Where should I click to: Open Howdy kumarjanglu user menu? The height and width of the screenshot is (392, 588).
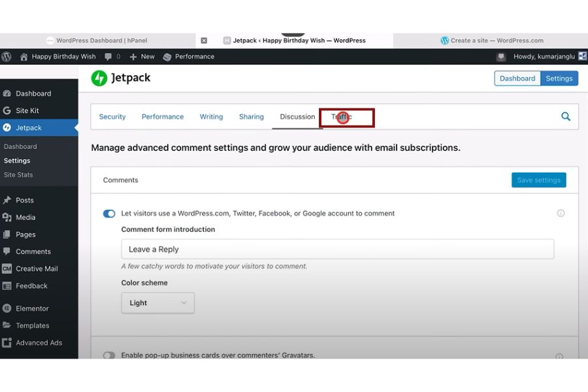pyautogui.click(x=541, y=57)
